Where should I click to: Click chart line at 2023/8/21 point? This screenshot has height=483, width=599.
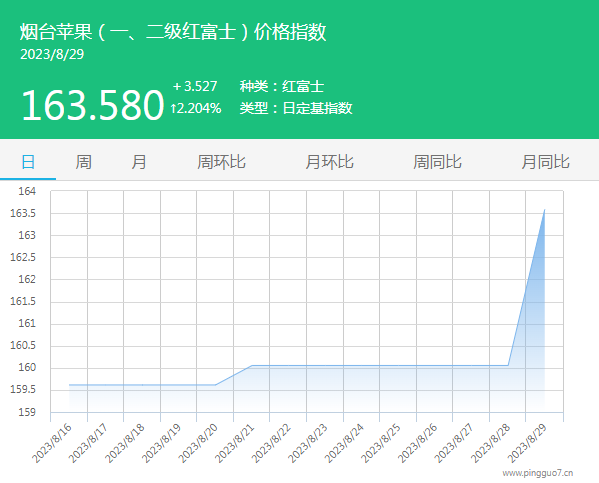point(252,366)
